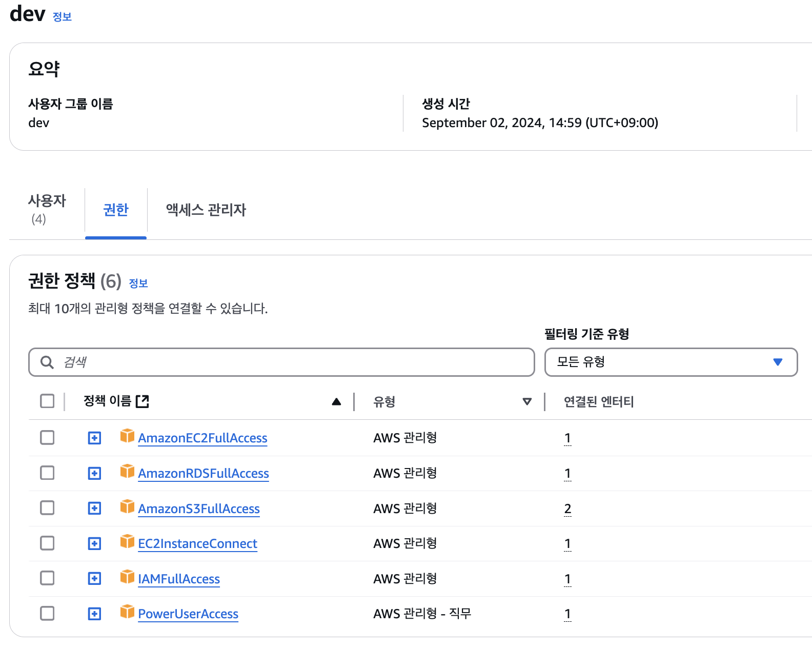
Task: Click attached entities count for IAMFullAccess
Action: pyautogui.click(x=567, y=579)
